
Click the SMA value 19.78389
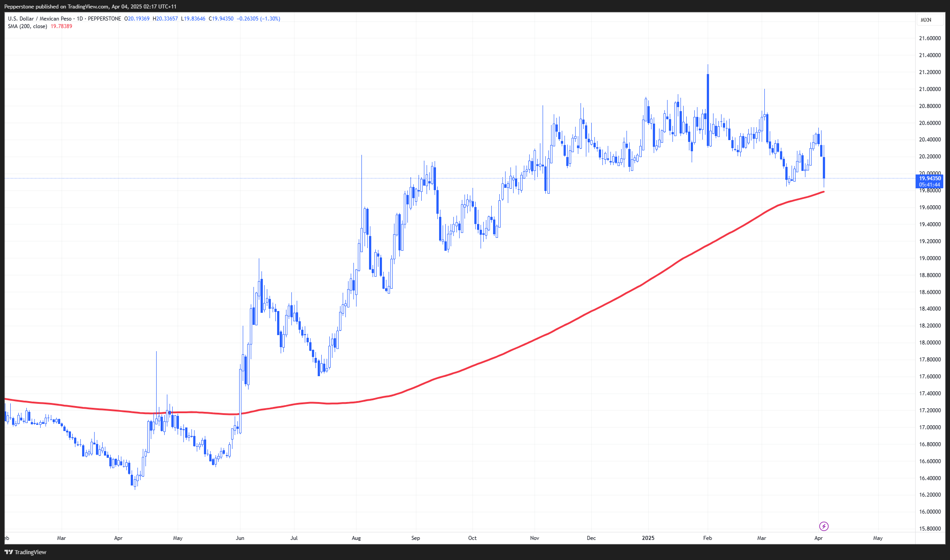[x=62, y=26]
